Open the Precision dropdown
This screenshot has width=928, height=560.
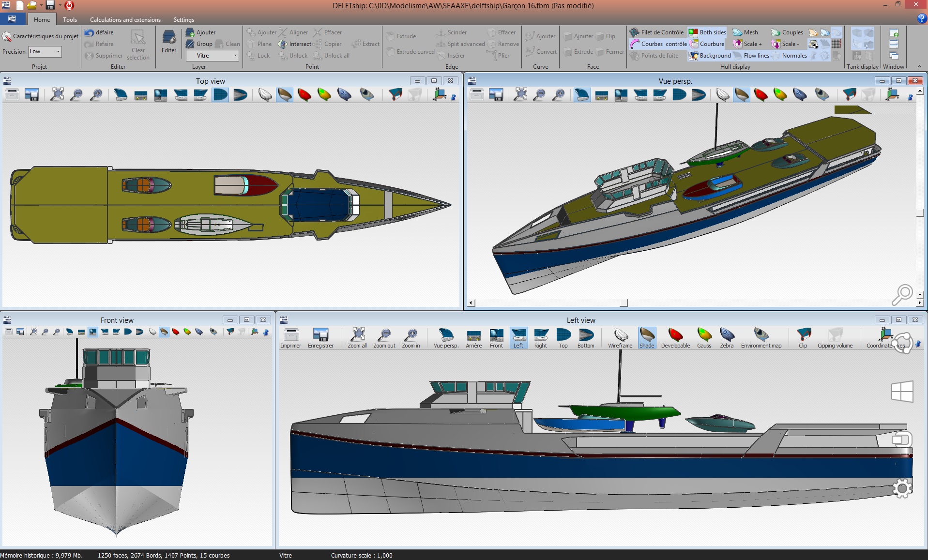[58, 52]
